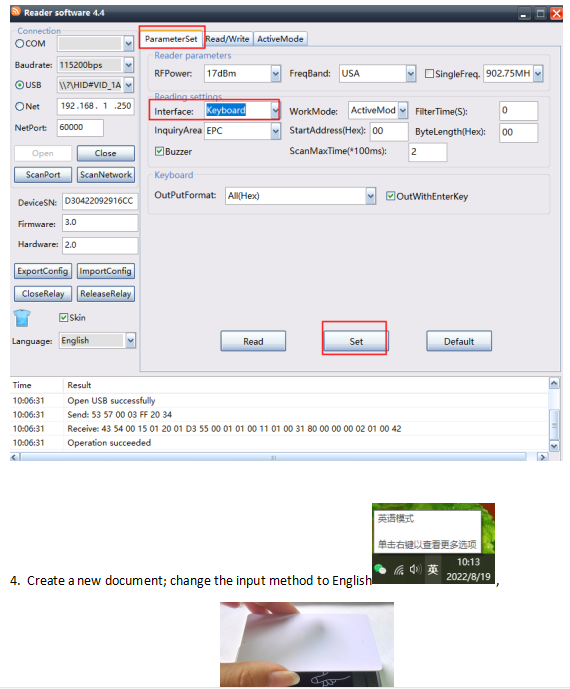Click the WeChat icon in system tray
Image resolution: width=570 pixels, height=689 pixels.
click(x=380, y=569)
